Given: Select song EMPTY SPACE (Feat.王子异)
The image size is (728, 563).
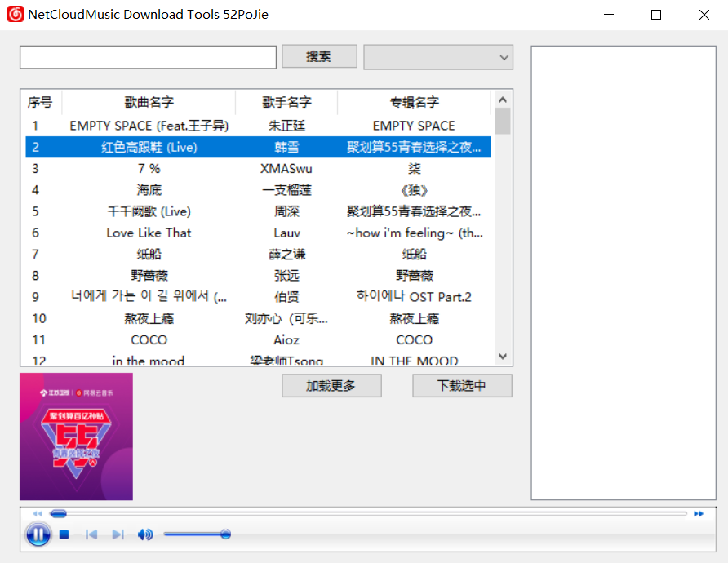Looking at the screenshot, I should (149, 126).
